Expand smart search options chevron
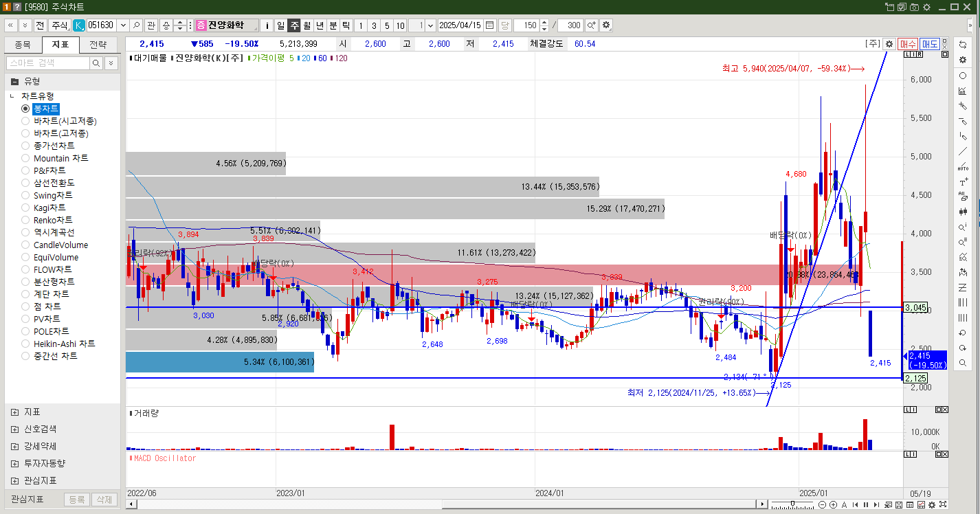This screenshot has width=980, height=514. pyautogui.click(x=111, y=63)
